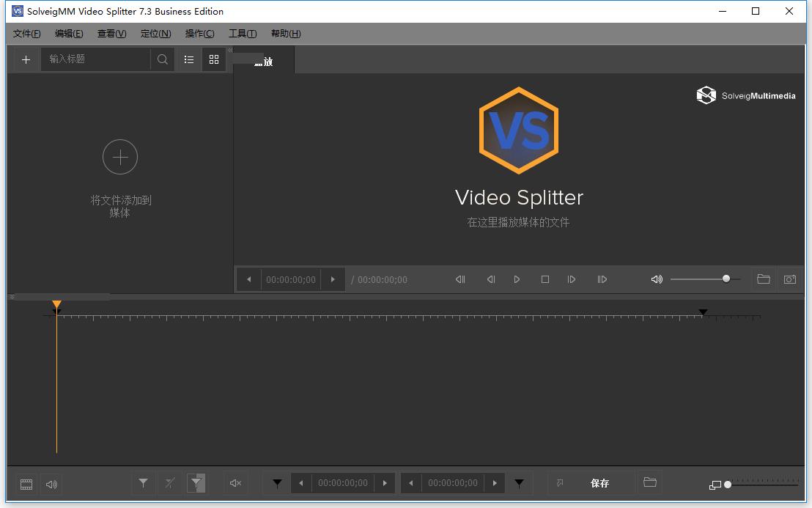
Task: Open the 查看(V) menu
Action: [112, 34]
